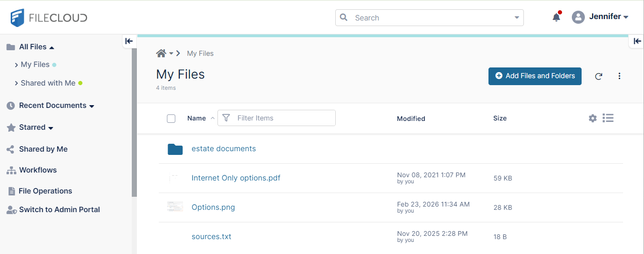This screenshot has height=254, width=644.
Task: Click the gear settings icon in list header
Action: pos(592,118)
